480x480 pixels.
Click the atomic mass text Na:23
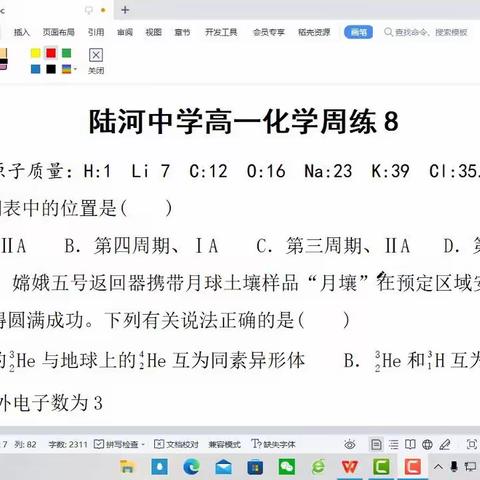pos(328,171)
